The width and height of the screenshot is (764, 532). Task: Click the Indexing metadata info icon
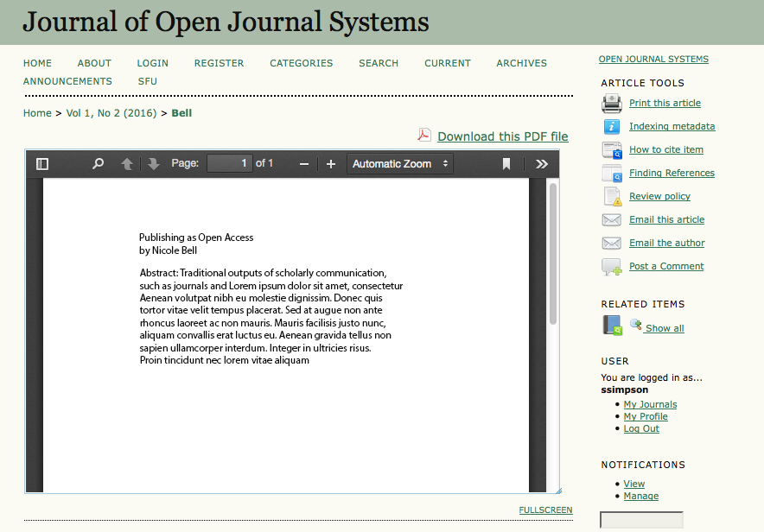click(611, 126)
